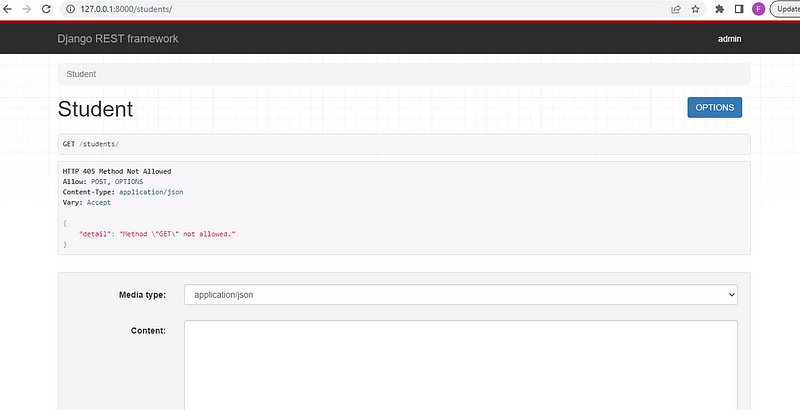
Task: Go back with the browser back arrow
Action: tap(8, 9)
